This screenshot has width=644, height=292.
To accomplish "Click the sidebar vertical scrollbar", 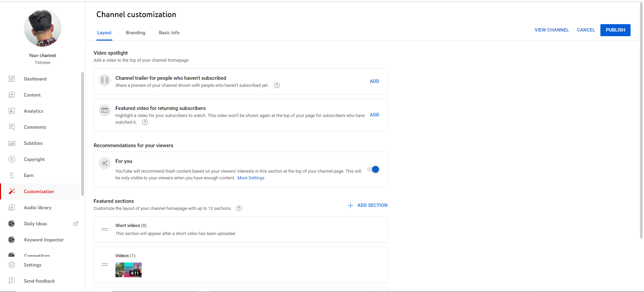I will pos(83,134).
